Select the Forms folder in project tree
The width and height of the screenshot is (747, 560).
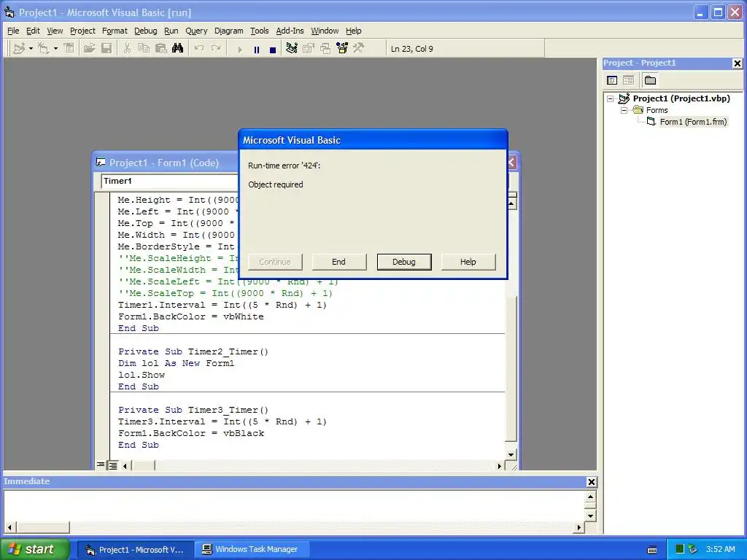(657, 110)
